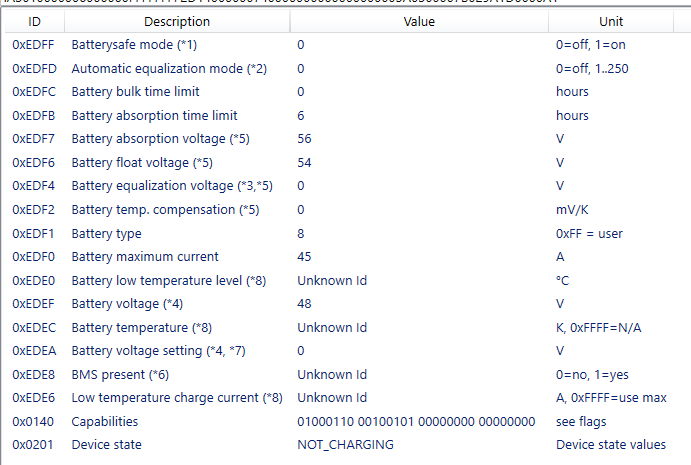Screen dimensions: 691x465
Task: Click the Value column header
Action: [x=419, y=21]
